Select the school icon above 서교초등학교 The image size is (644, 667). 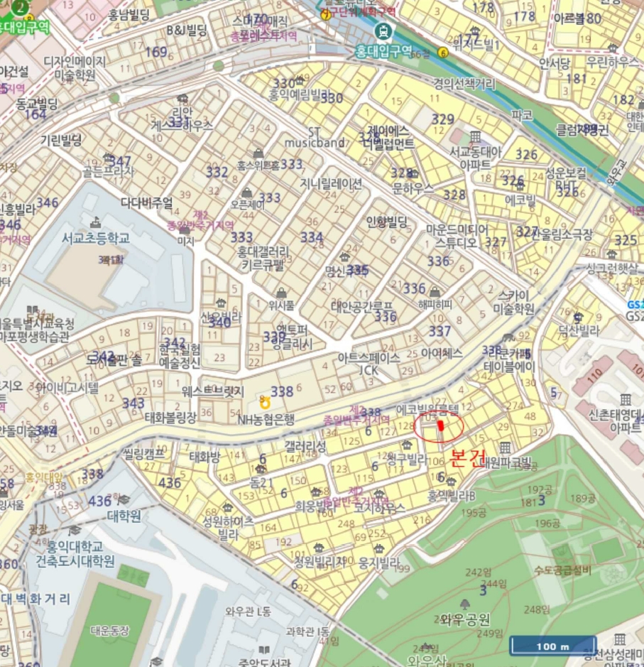[96, 222]
